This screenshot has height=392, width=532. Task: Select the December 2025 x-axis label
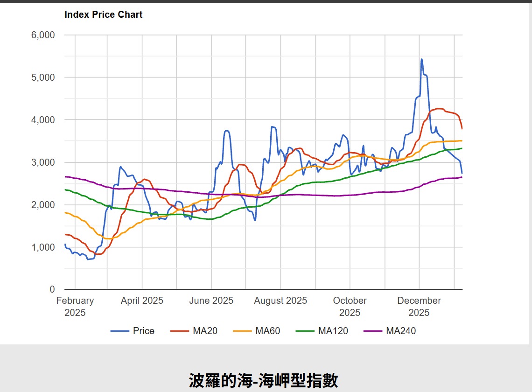[419, 306]
